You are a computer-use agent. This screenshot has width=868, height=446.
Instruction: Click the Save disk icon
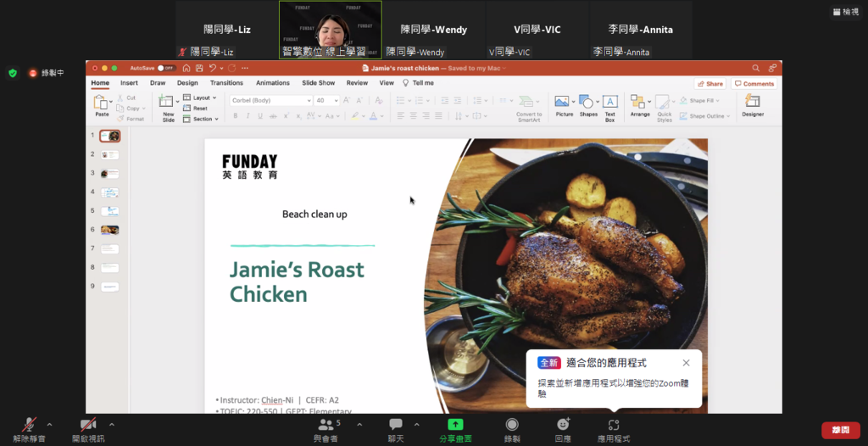tap(199, 68)
